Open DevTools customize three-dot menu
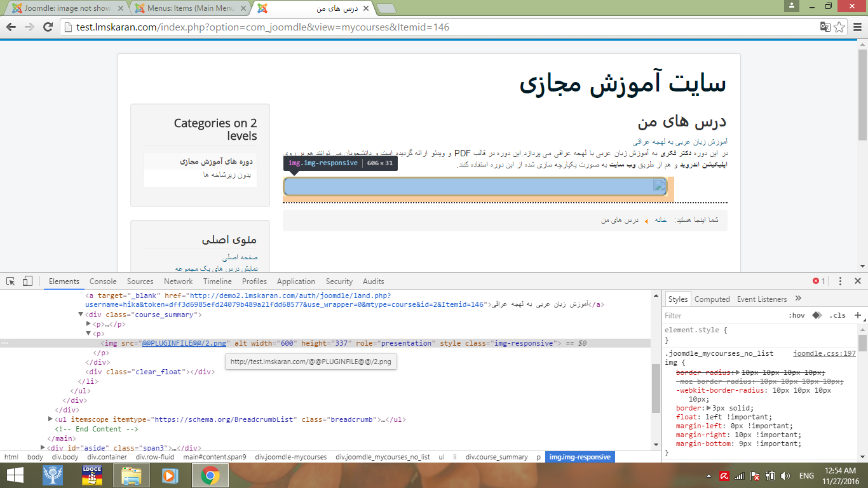Image resolution: width=868 pixels, height=488 pixels. click(840, 281)
